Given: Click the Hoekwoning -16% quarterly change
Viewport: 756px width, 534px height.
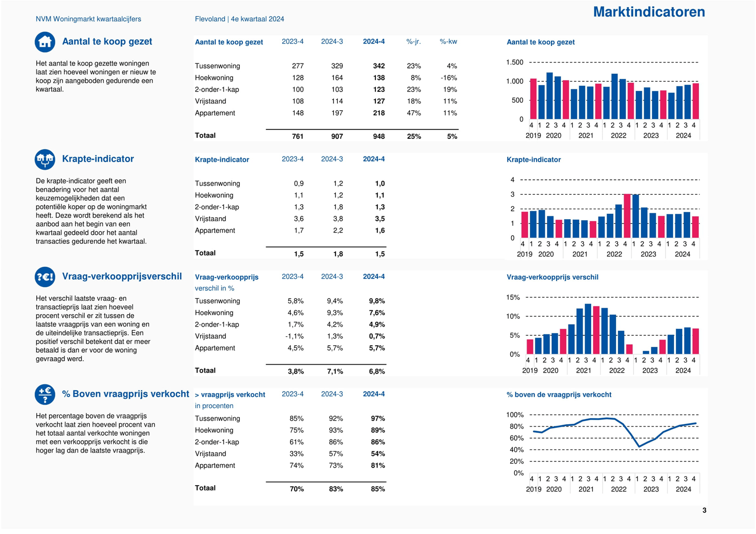Looking at the screenshot, I should [x=448, y=78].
